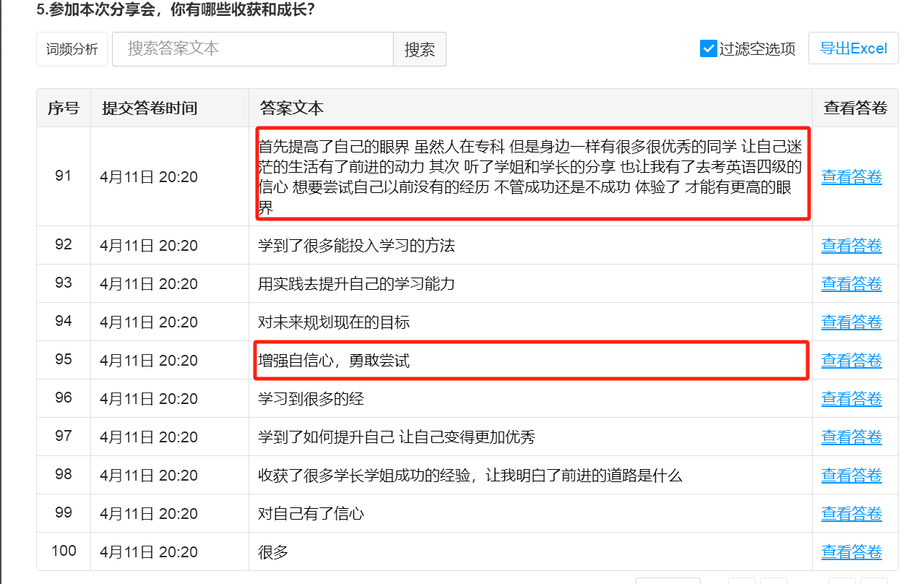Viewport: 924px width, 584px height.
Task: View row 99's answer sheet link
Action: (x=851, y=514)
